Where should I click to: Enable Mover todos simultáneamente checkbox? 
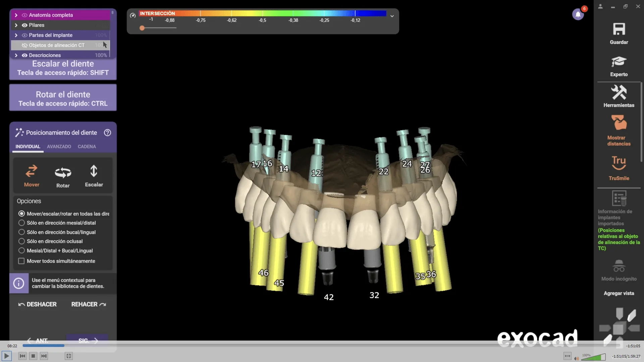21,261
